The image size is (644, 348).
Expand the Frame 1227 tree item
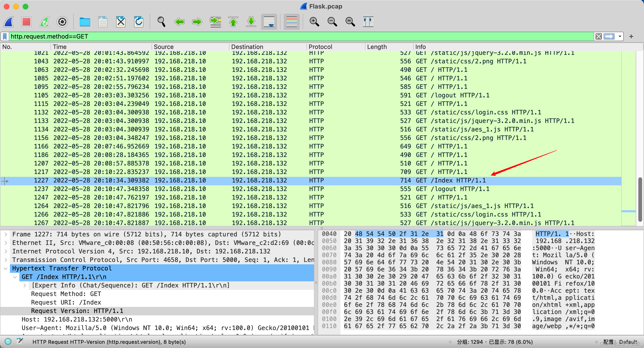6,234
